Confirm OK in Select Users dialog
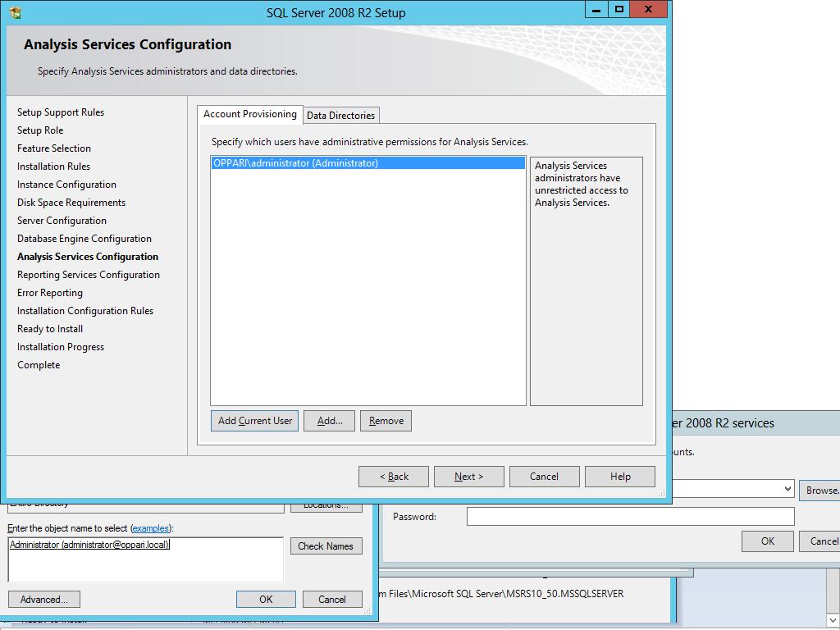The height and width of the screenshot is (630, 840). [266, 600]
